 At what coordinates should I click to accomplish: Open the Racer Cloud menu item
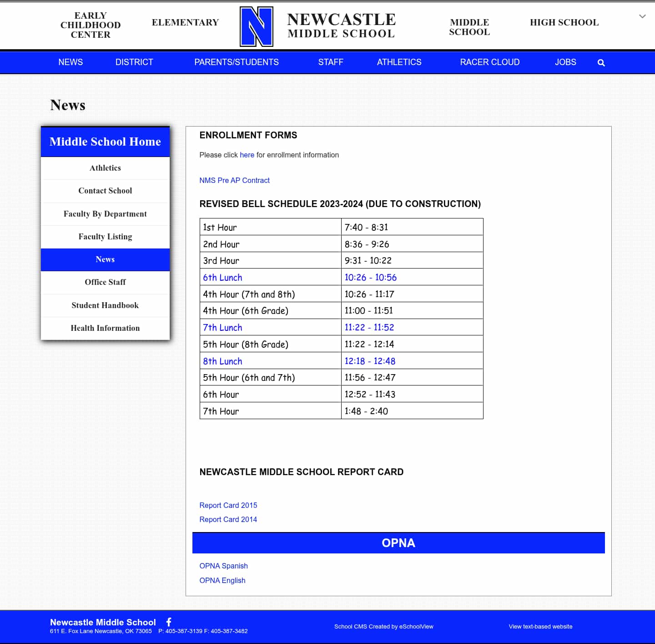point(489,62)
